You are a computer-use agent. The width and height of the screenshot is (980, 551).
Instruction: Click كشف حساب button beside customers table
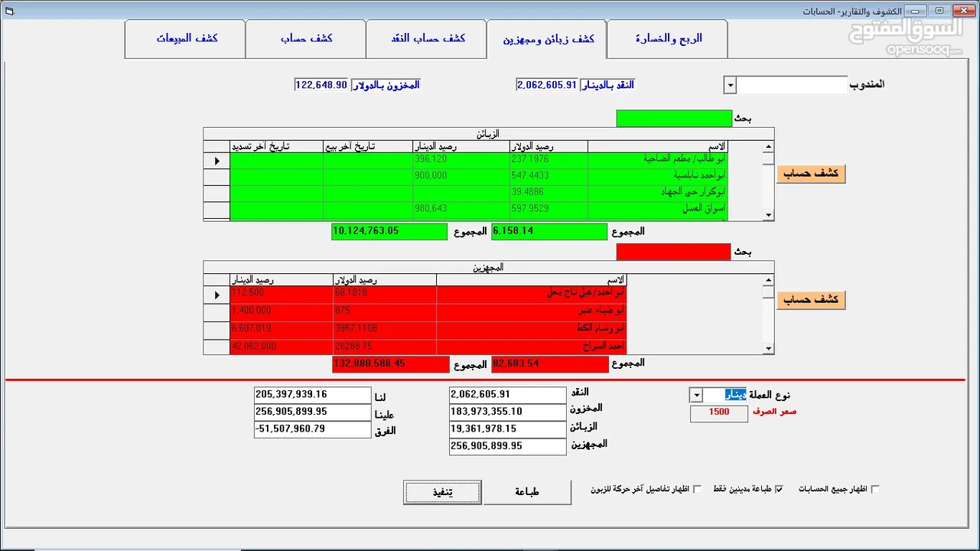(x=811, y=174)
